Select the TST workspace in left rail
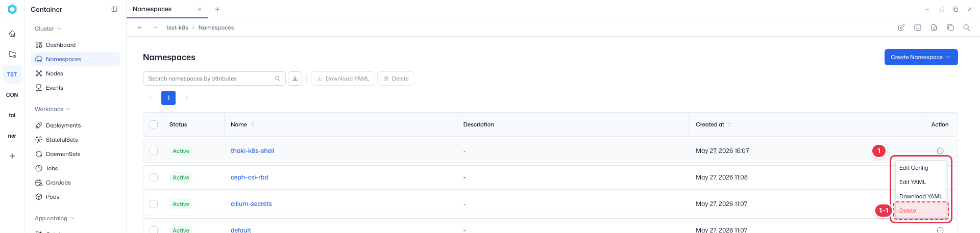The height and width of the screenshot is (233, 980). [12, 74]
